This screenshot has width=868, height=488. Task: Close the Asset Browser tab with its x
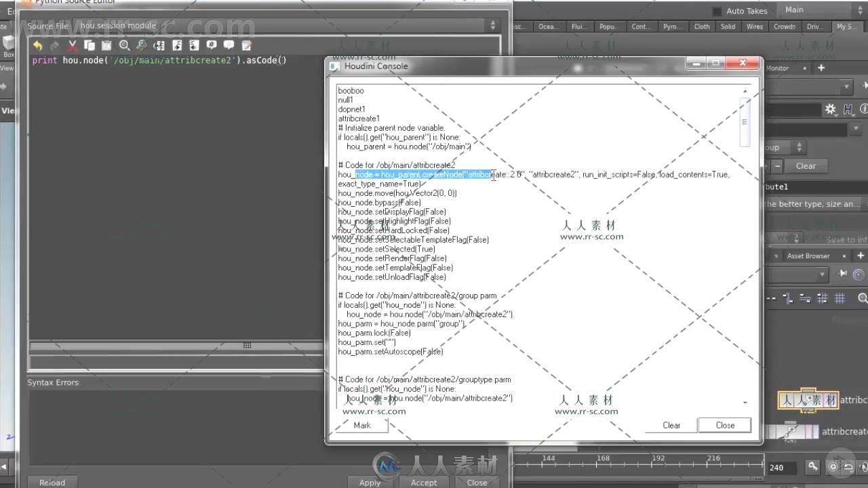(844, 256)
